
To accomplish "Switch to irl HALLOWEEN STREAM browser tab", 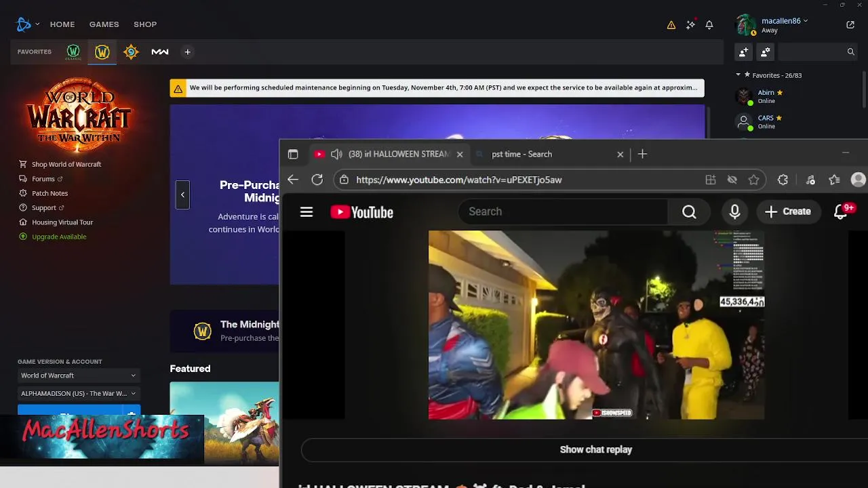I will click(390, 154).
